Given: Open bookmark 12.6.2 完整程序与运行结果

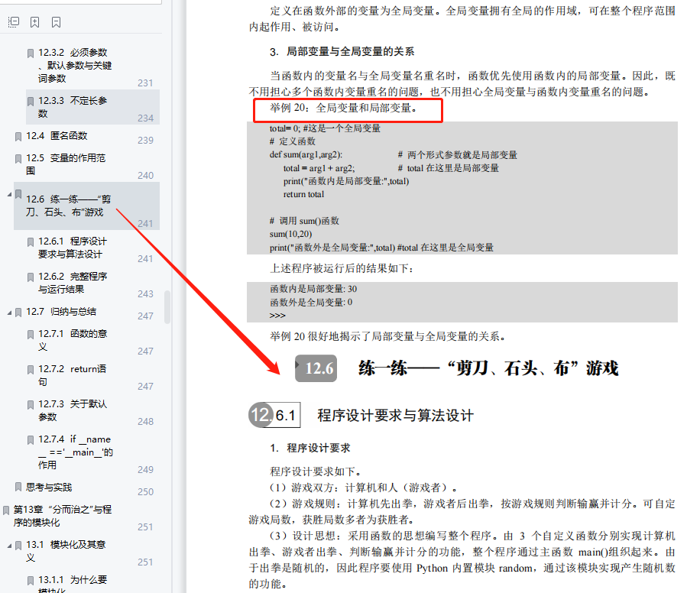Looking at the screenshot, I should [73, 283].
